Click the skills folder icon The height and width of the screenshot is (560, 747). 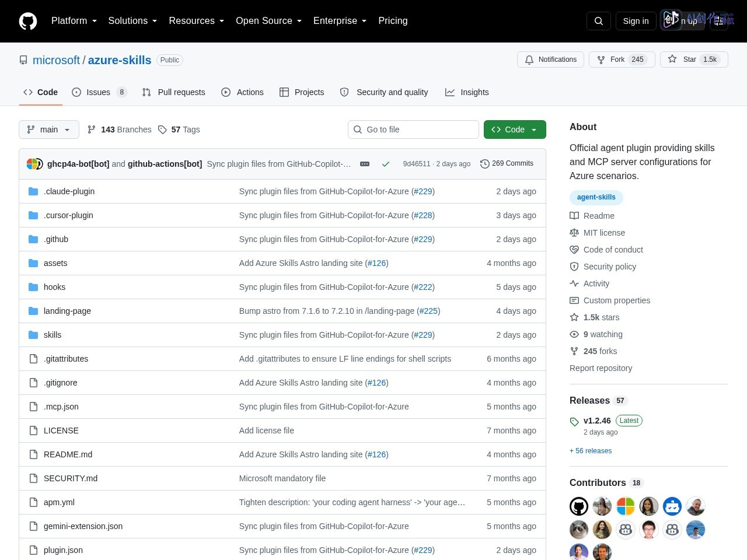point(33,335)
